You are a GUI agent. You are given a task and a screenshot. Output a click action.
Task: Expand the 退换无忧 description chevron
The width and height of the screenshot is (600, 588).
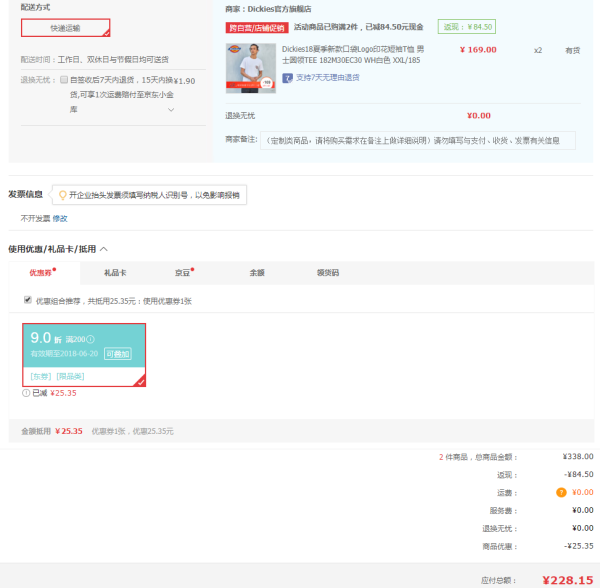171,110
